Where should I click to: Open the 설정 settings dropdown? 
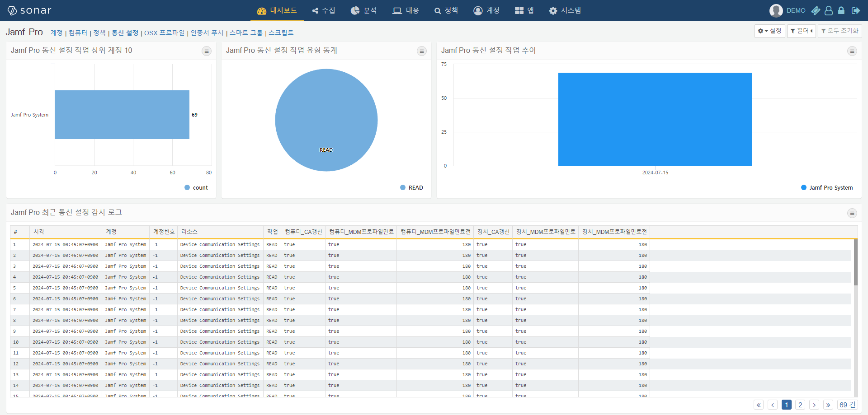769,31
